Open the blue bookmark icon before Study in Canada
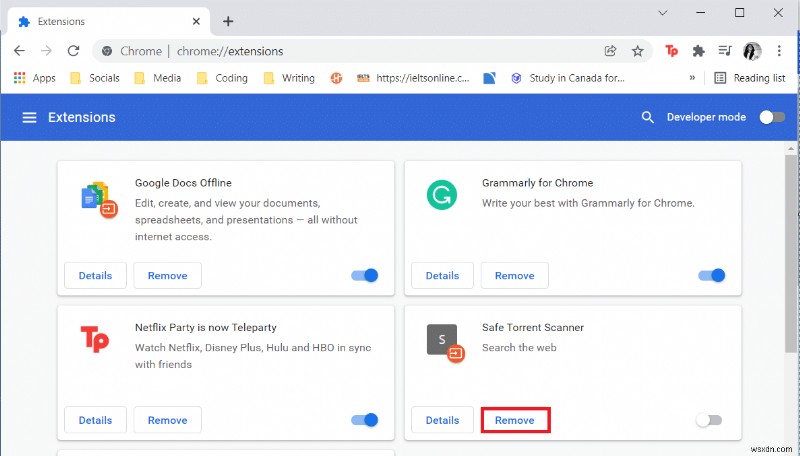Viewport: 800px width, 456px height. click(x=489, y=78)
